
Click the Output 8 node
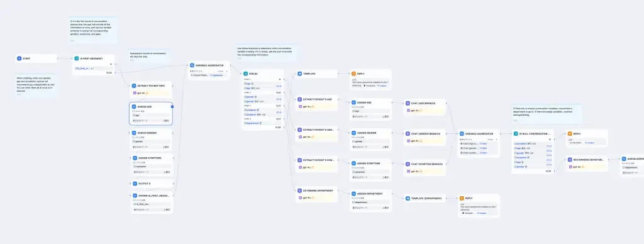(x=151, y=183)
